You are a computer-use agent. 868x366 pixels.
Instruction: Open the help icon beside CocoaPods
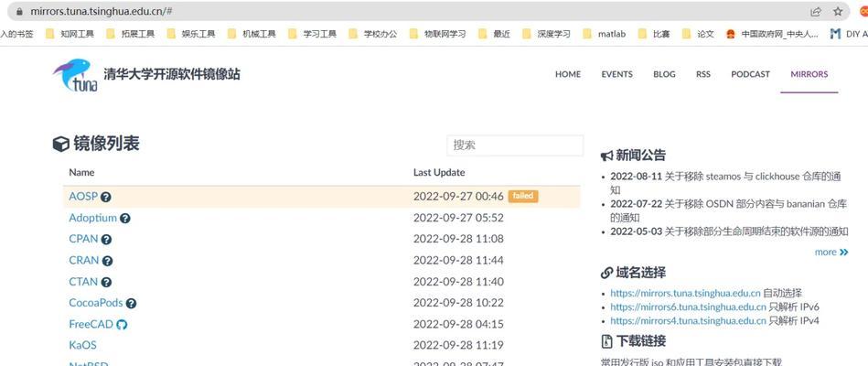[131, 304]
